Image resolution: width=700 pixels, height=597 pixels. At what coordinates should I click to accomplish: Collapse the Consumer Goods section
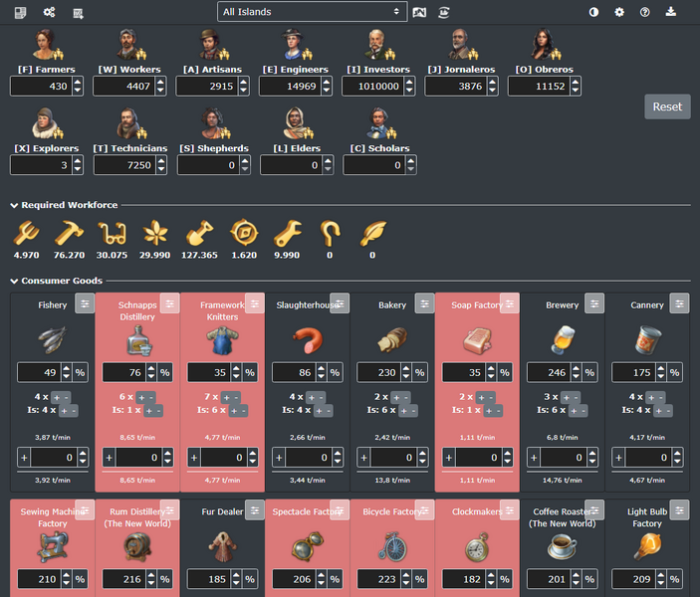pyautogui.click(x=15, y=282)
